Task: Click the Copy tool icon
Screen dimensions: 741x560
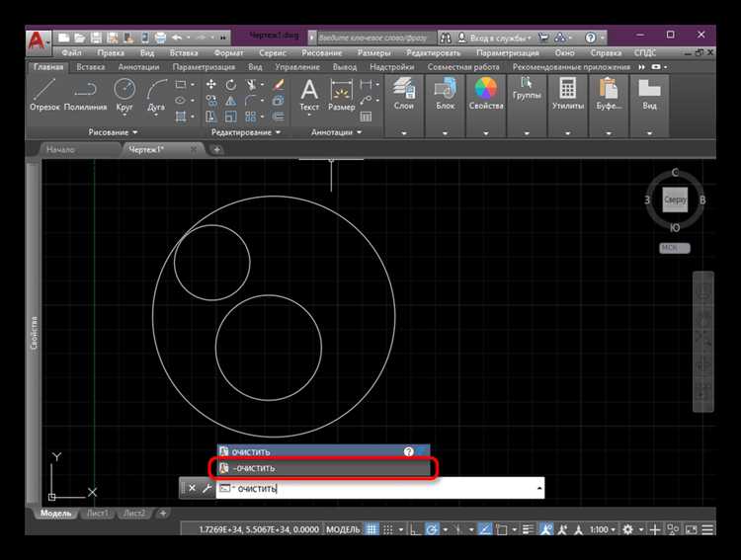Action: 210,100
